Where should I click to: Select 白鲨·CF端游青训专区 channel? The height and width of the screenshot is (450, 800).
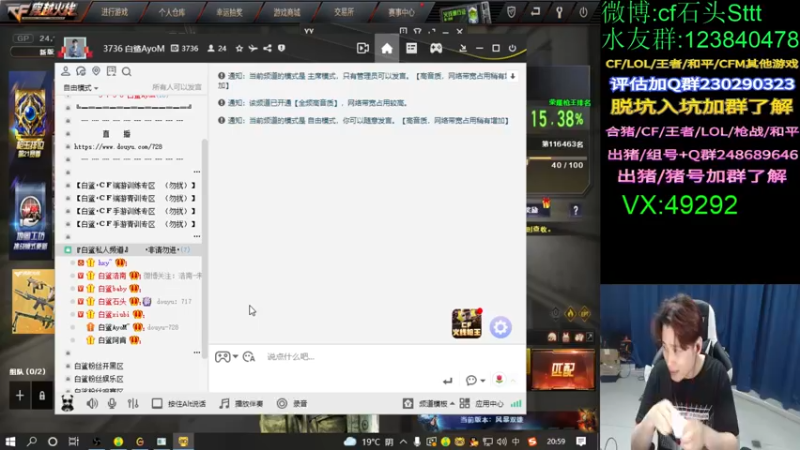(x=135, y=198)
